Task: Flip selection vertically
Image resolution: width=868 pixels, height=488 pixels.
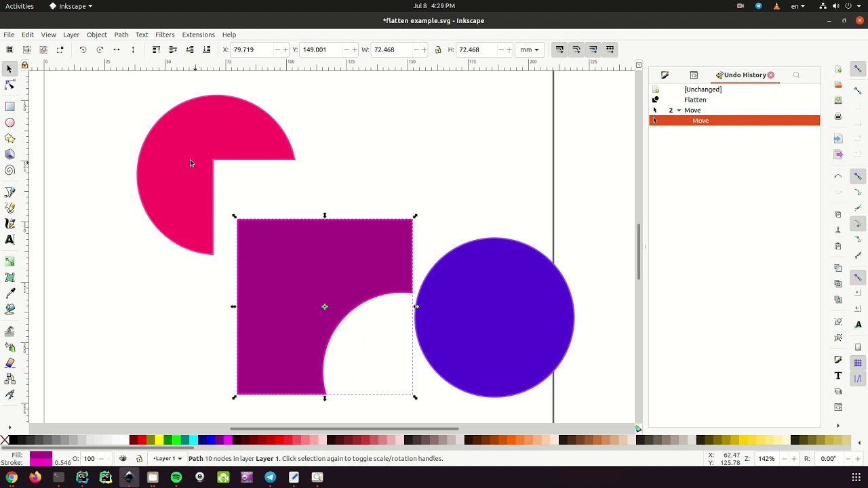Action: click(133, 49)
